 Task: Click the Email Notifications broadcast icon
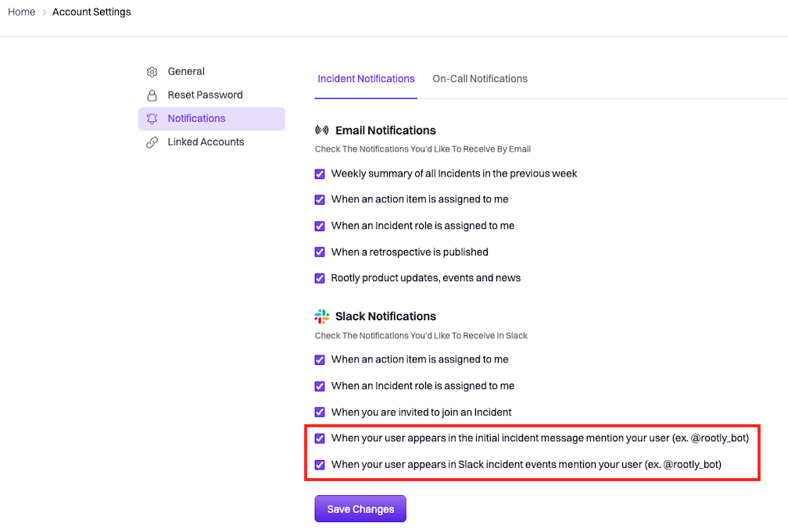321,130
